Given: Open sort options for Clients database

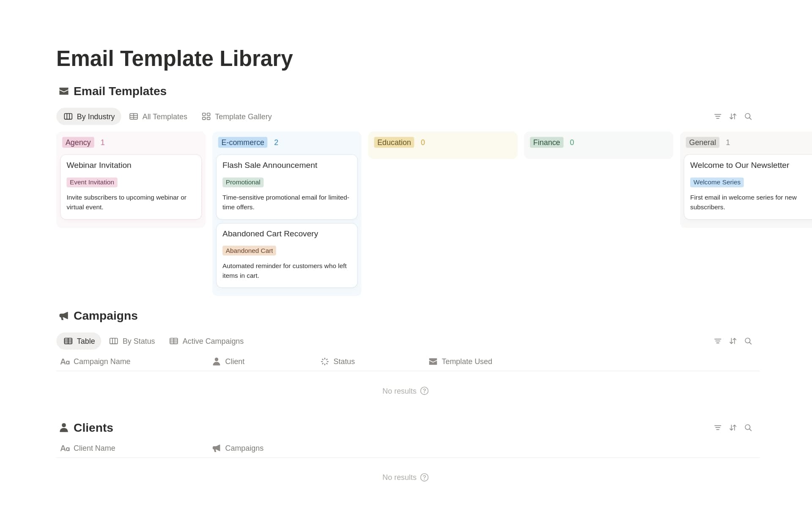Looking at the screenshot, I should (x=733, y=428).
